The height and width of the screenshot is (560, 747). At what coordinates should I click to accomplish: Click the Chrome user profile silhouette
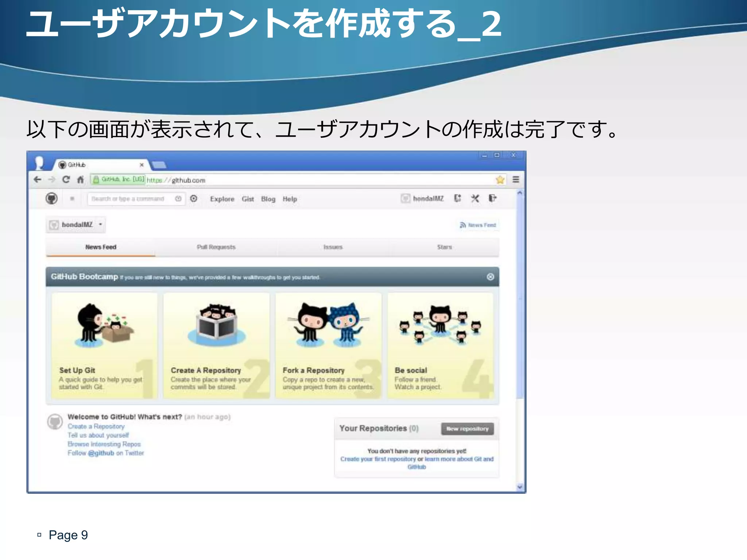click(x=39, y=163)
